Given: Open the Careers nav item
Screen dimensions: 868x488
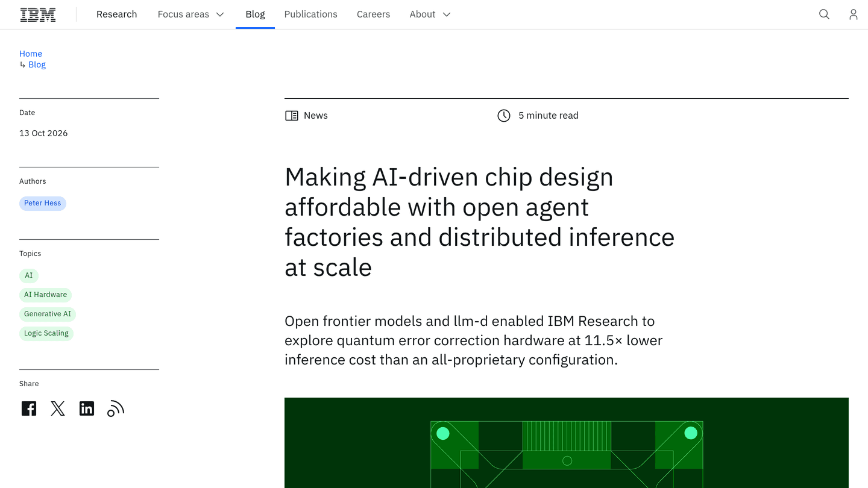Looking at the screenshot, I should [374, 14].
